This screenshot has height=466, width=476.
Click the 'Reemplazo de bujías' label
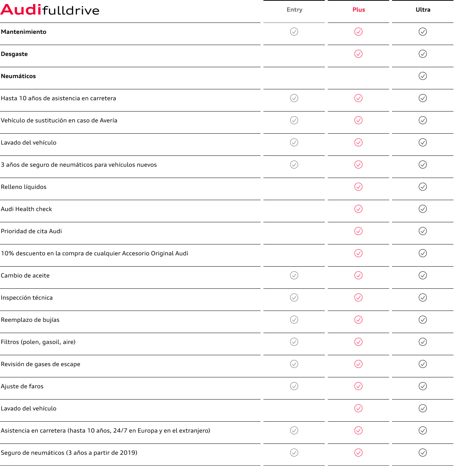click(30, 320)
